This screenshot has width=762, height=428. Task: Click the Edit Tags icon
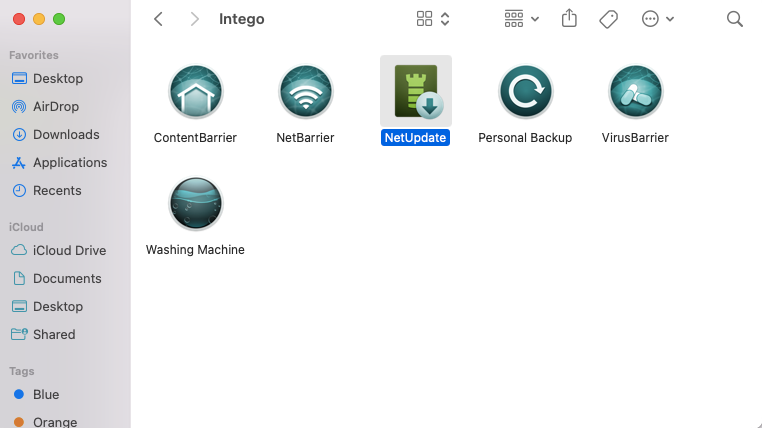pos(608,19)
